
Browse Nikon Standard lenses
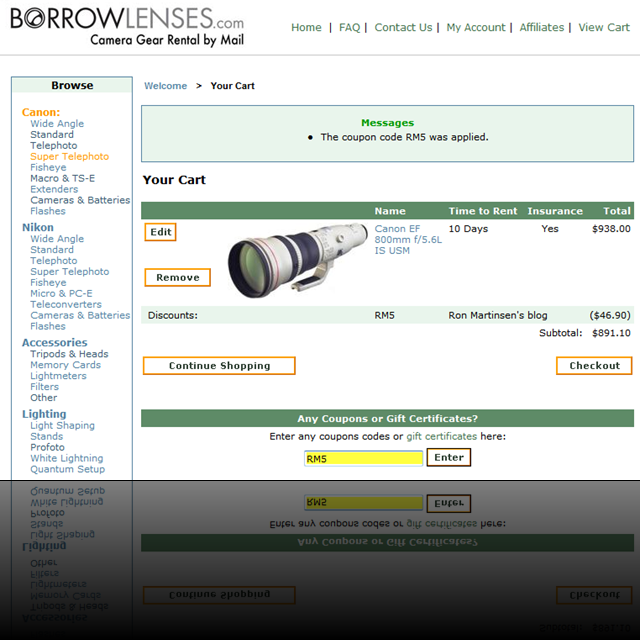pyautogui.click(x=52, y=250)
